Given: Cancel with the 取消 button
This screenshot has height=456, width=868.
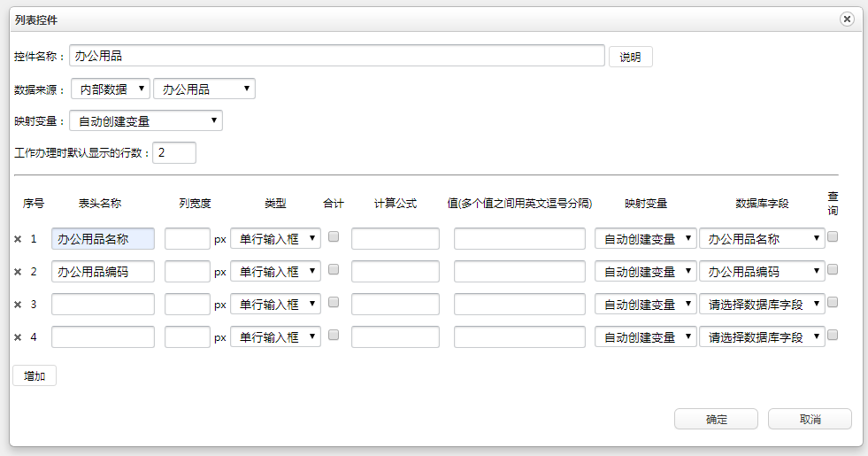Looking at the screenshot, I should tap(810, 419).
